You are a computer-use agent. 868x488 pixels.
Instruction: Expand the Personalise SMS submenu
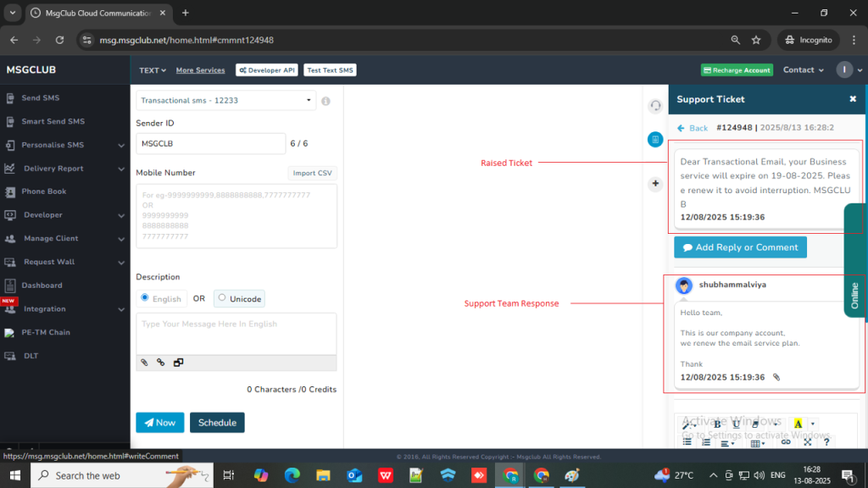(64, 145)
